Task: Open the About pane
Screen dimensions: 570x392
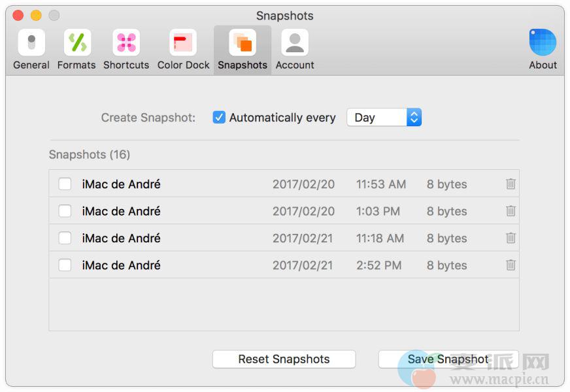Action: [x=543, y=50]
